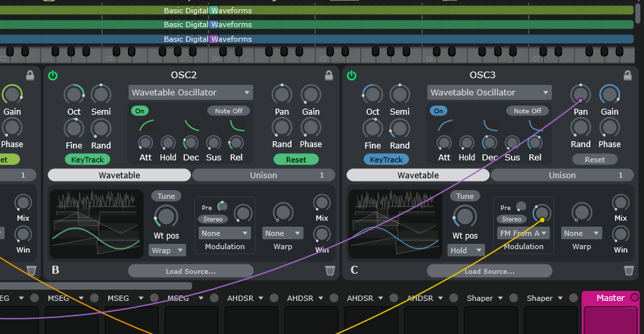This screenshot has height=334, width=644.
Task: Click OSC2 pitch Rand knob
Action: (101, 129)
